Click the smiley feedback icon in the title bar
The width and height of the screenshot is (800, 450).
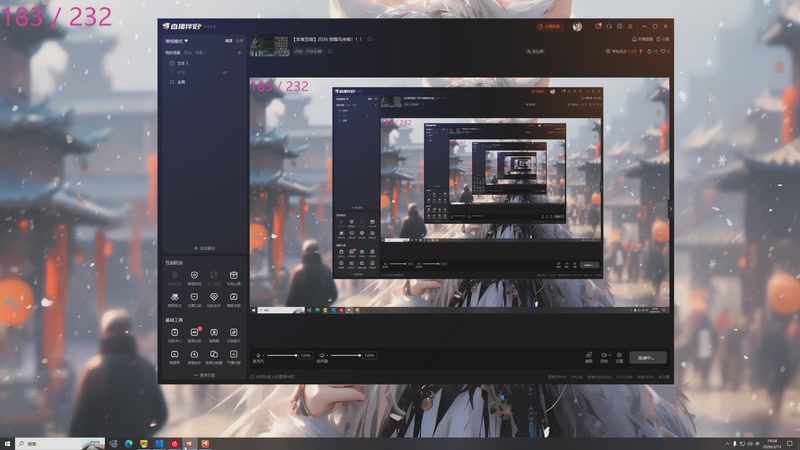click(x=619, y=26)
